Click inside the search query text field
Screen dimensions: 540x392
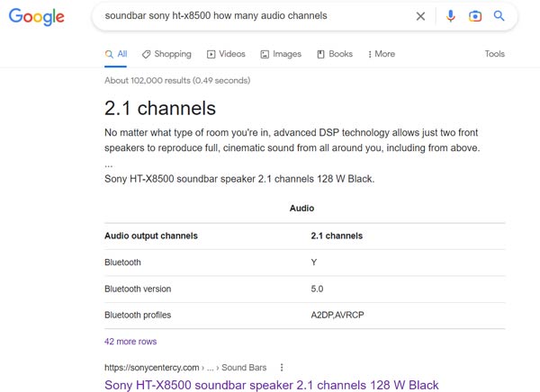point(252,16)
